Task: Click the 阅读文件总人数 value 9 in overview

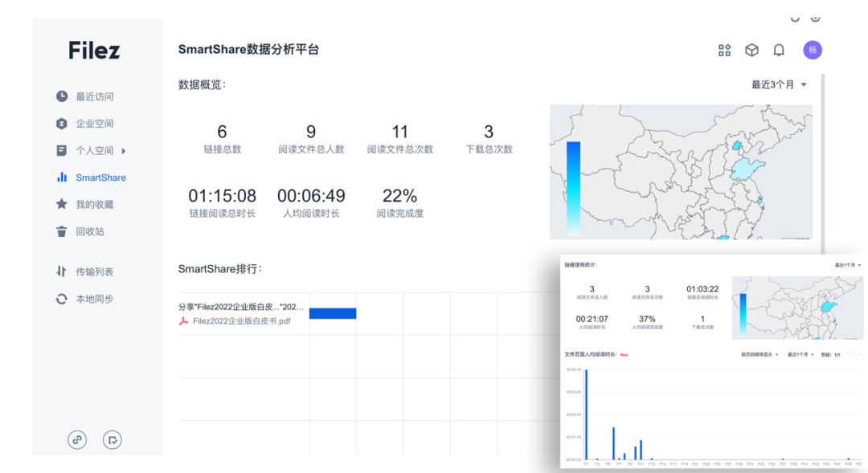Action: coord(311,132)
